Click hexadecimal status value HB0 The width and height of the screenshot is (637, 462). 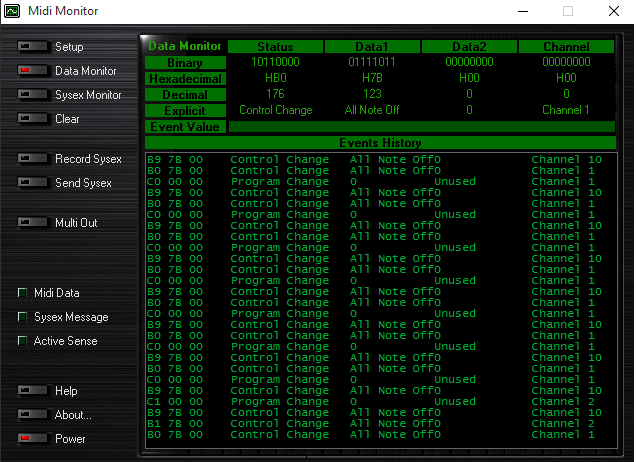[275, 78]
